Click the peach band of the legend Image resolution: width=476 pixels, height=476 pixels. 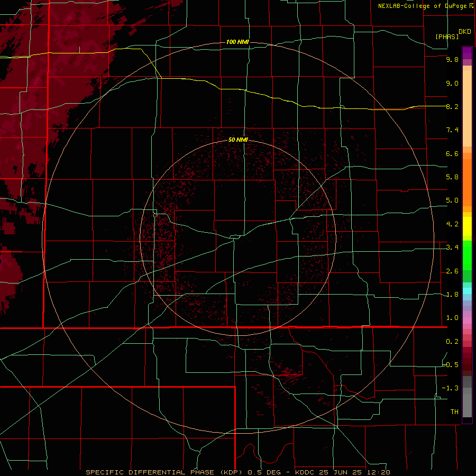pos(467,106)
